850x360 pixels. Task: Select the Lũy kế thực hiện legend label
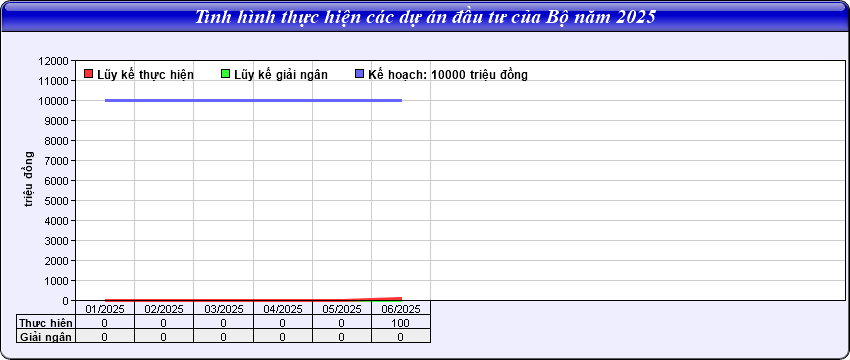pos(145,75)
